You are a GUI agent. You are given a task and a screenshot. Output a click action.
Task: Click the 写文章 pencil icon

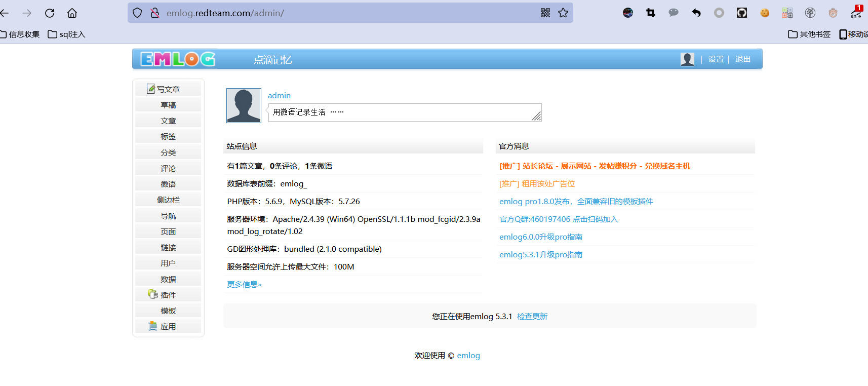(x=151, y=89)
